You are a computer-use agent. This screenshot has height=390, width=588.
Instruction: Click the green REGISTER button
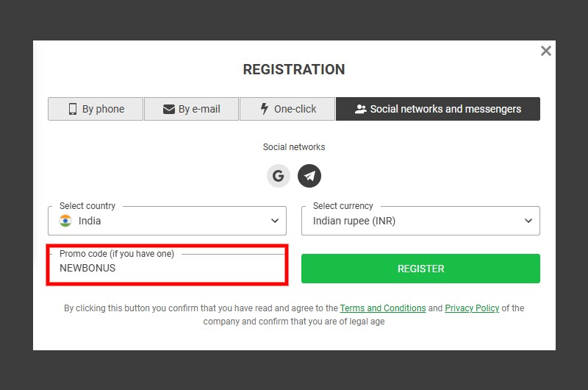tap(420, 269)
